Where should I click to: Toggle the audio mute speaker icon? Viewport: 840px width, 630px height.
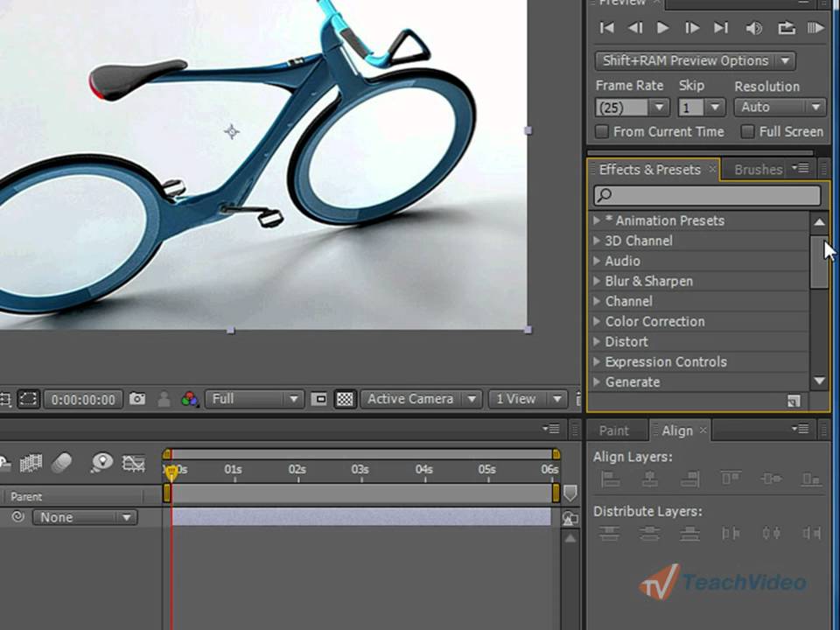coord(753,28)
